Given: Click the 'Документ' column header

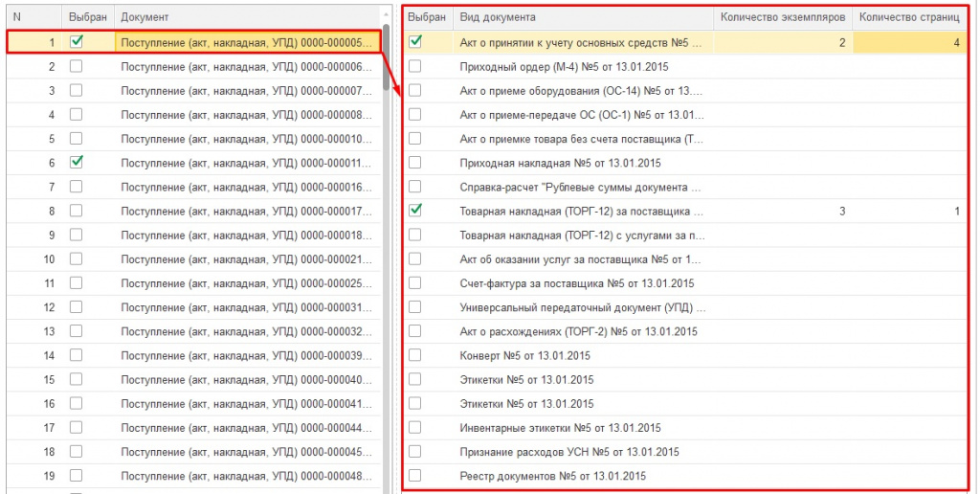Looking at the screenshot, I should pyautogui.click(x=248, y=17).
